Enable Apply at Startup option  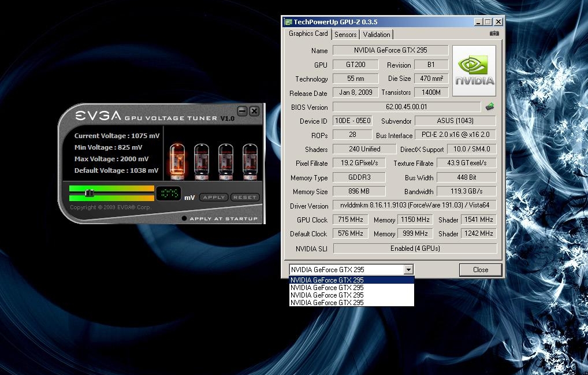click(x=184, y=218)
